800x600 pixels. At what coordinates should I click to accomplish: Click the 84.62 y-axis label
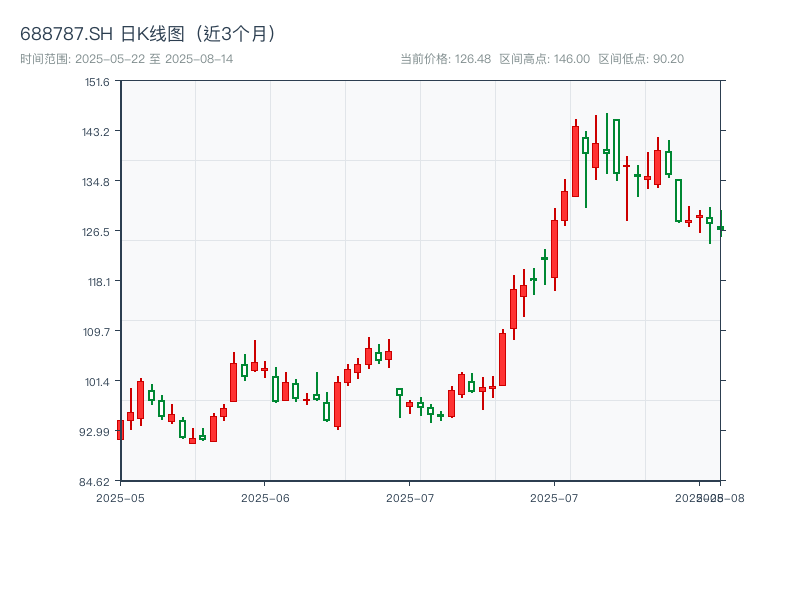[x=97, y=482]
